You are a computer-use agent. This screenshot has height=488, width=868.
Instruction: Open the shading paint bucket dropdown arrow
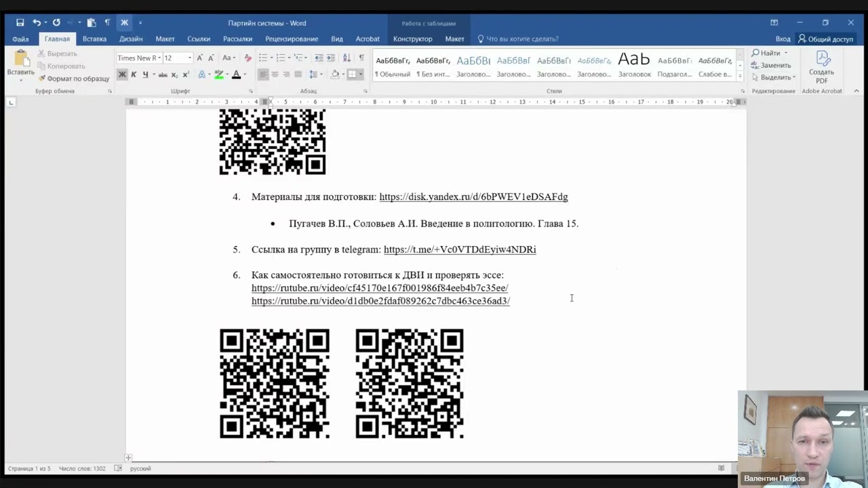coord(342,75)
